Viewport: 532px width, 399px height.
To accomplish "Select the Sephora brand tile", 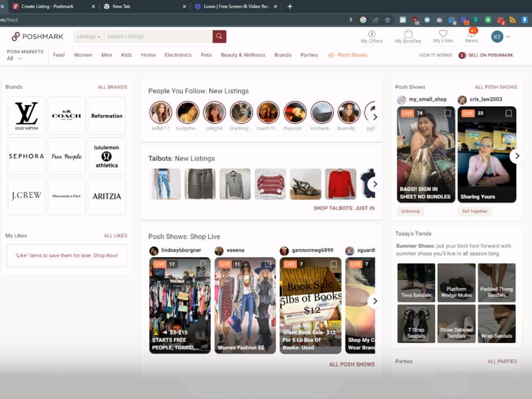I will pyautogui.click(x=27, y=156).
